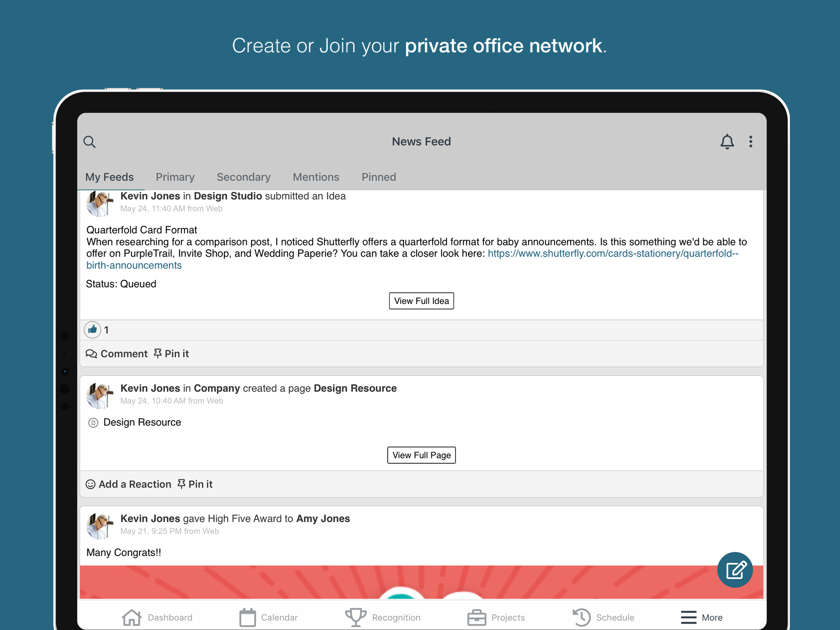Pin the Design Resource page post
Image resolution: width=840 pixels, height=630 pixels.
coord(195,484)
